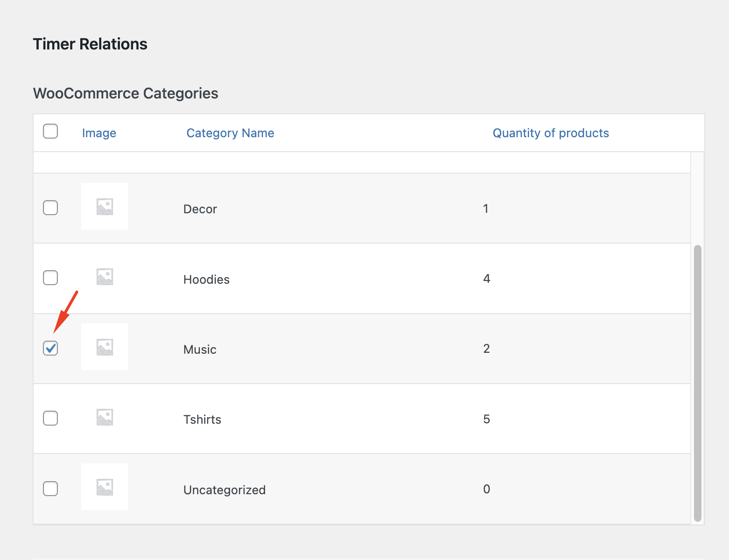Click the Hoodies category name
This screenshot has height=560, width=729.
point(206,280)
